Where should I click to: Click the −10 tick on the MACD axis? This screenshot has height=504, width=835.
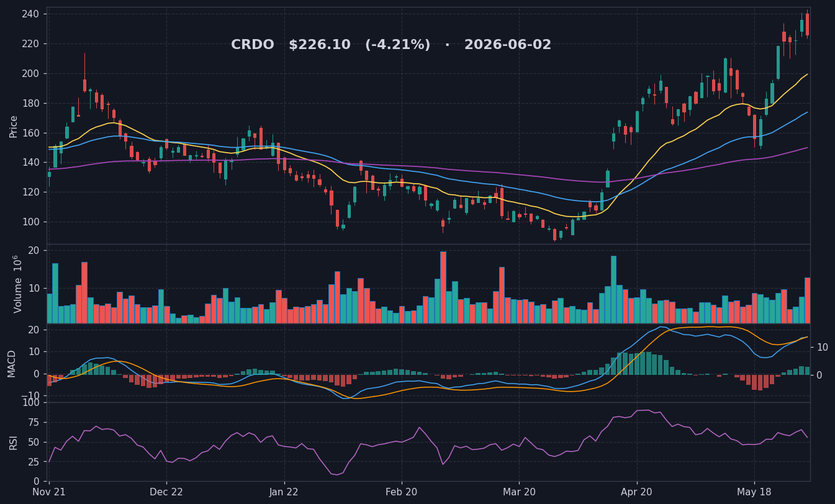tap(30, 396)
